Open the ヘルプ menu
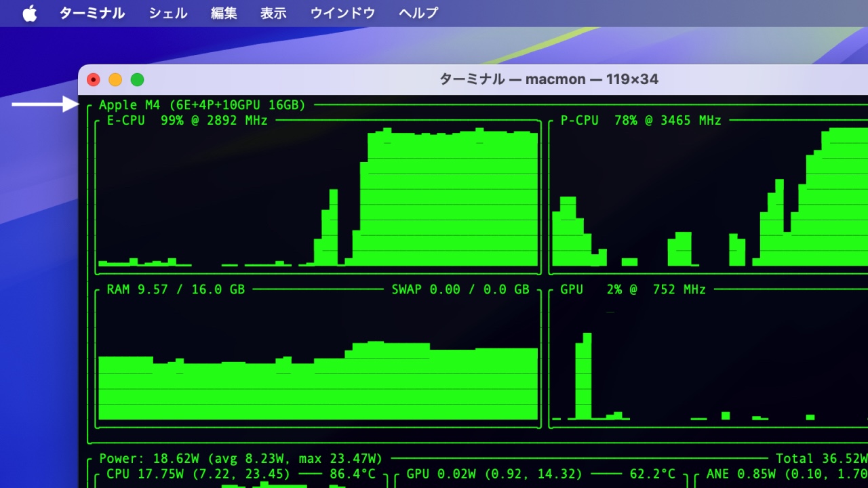The height and width of the screenshot is (488, 868). point(418,13)
